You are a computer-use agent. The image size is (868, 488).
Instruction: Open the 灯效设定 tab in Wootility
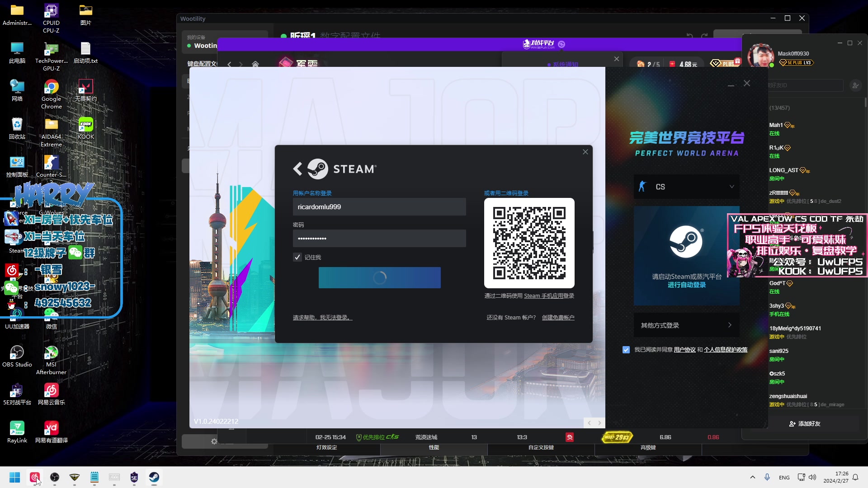point(326,448)
